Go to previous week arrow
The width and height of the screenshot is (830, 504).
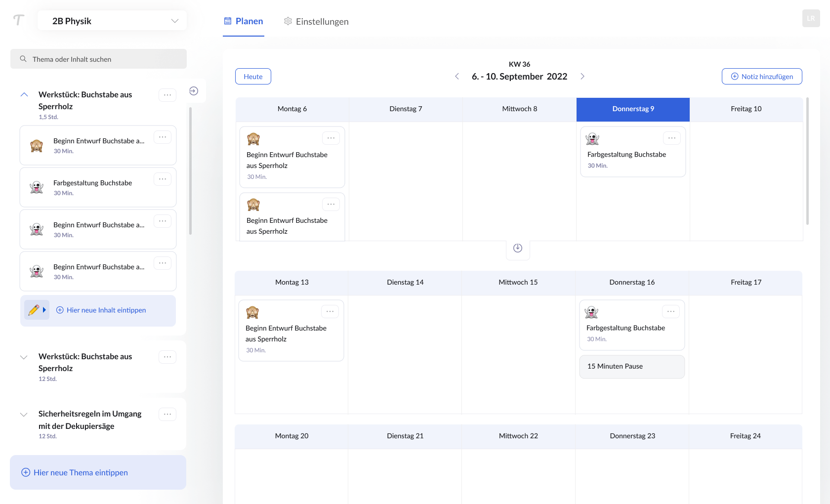[x=457, y=76]
